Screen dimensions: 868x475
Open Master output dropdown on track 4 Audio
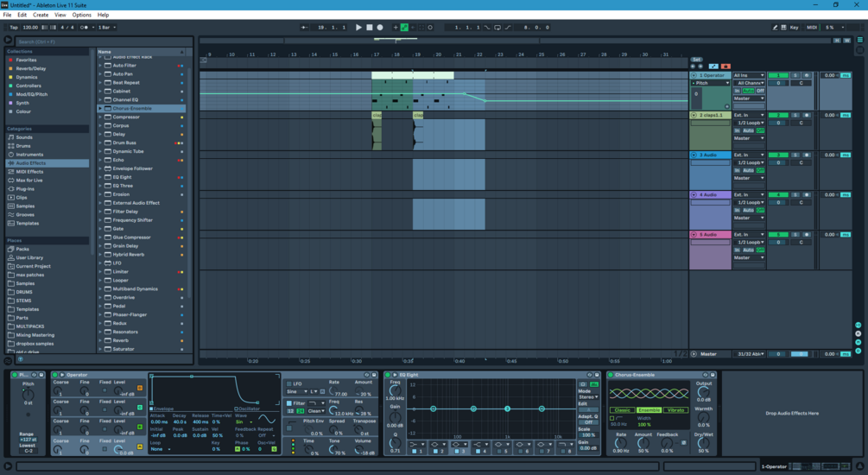coord(749,218)
